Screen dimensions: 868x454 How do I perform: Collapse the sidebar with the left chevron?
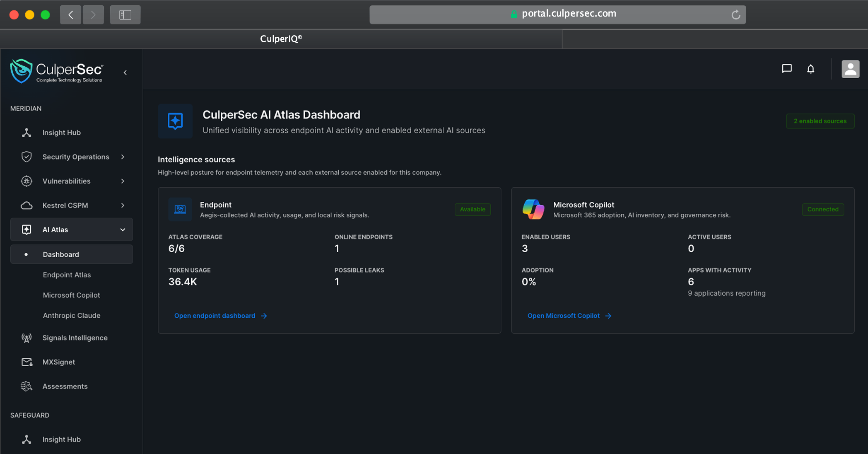pyautogui.click(x=125, y=72)
